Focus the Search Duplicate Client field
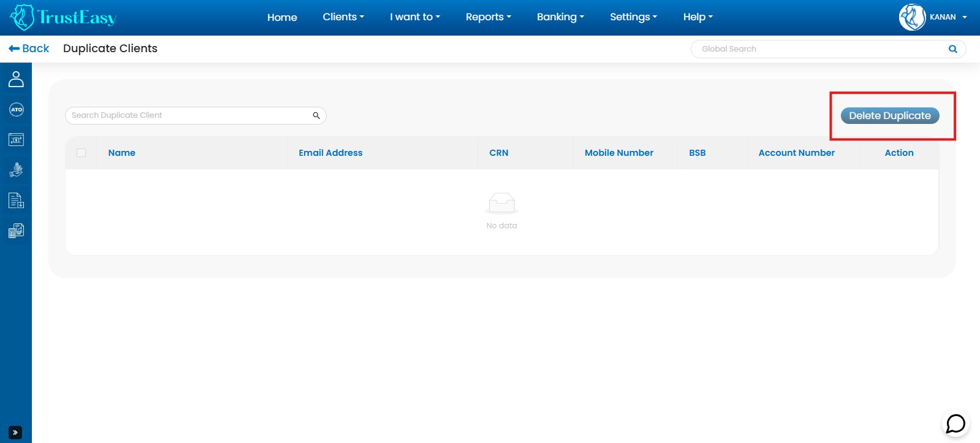This screenshot has width=980, height=443. [187, 115]
